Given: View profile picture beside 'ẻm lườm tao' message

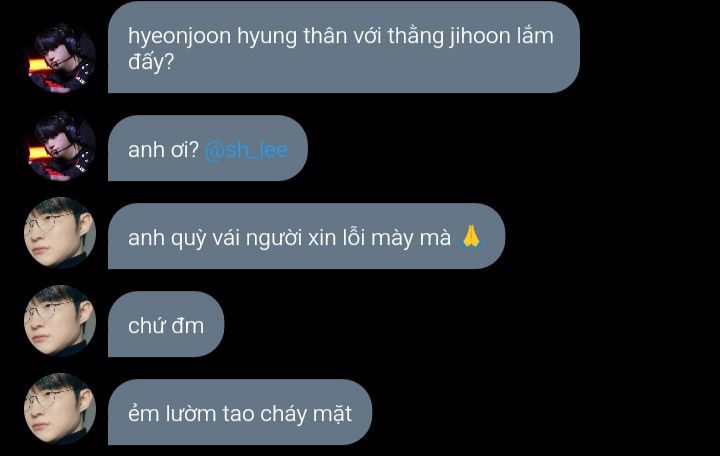Looking at the screenshot, I should pyautogui.click(x=60, y=409).
